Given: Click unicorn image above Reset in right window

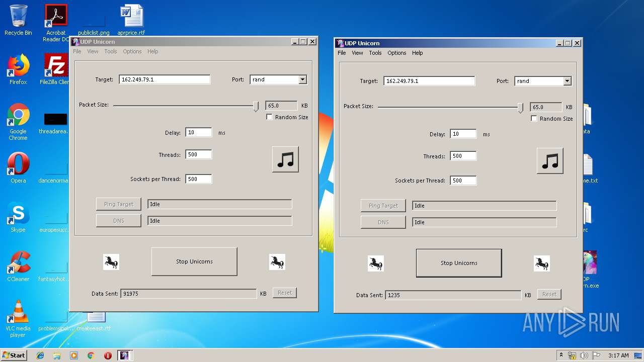Looking at the screenshot, I should [542, 263].
